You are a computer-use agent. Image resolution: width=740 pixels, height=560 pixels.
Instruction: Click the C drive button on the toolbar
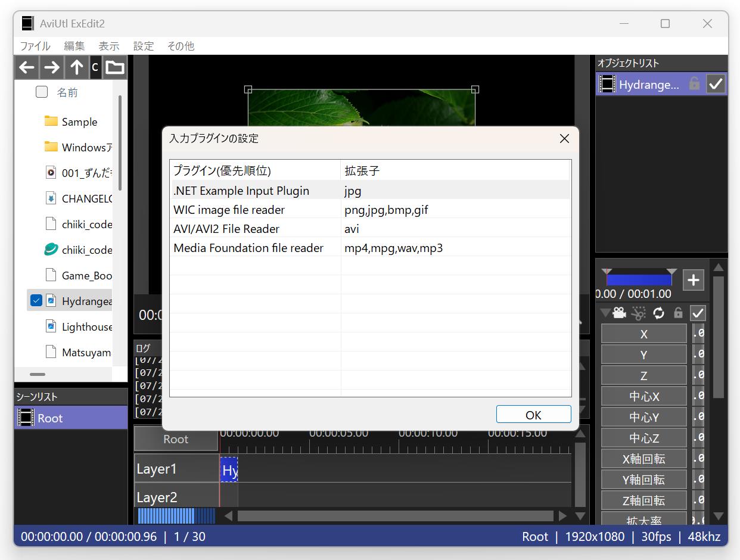[x=95, y=67]
